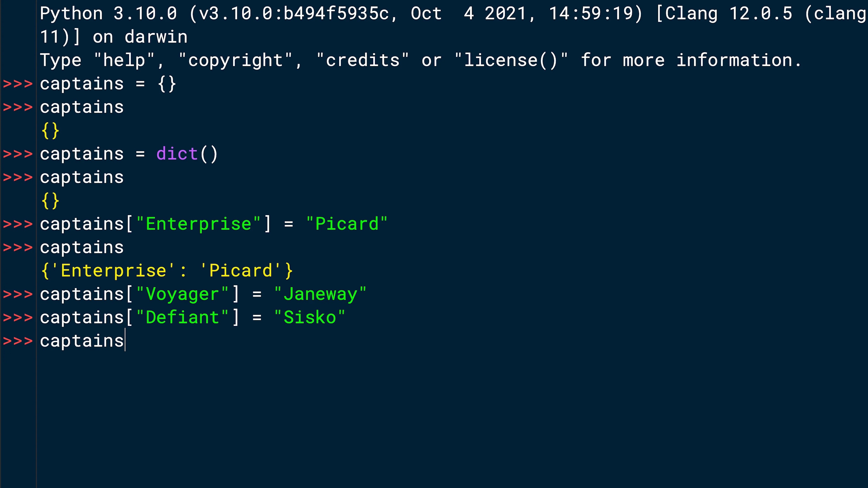Place cursor in the "Enterprise" key string

point(198,224)
